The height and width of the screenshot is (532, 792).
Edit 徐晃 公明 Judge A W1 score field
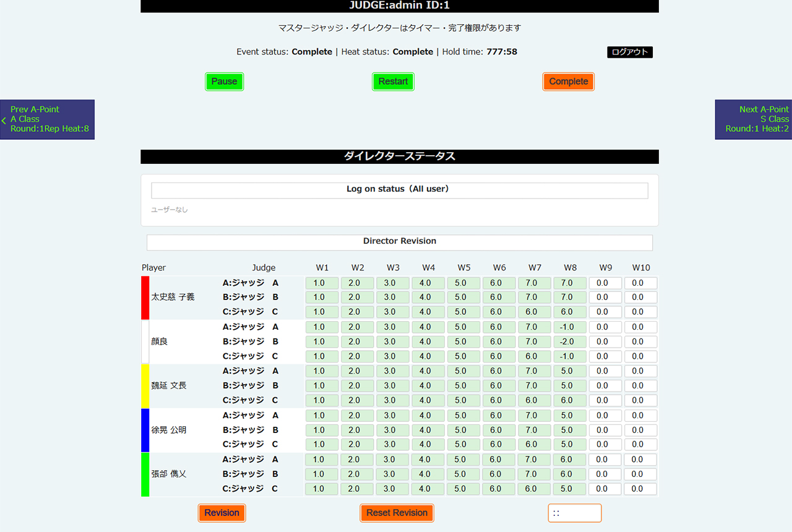click(322, 416)
